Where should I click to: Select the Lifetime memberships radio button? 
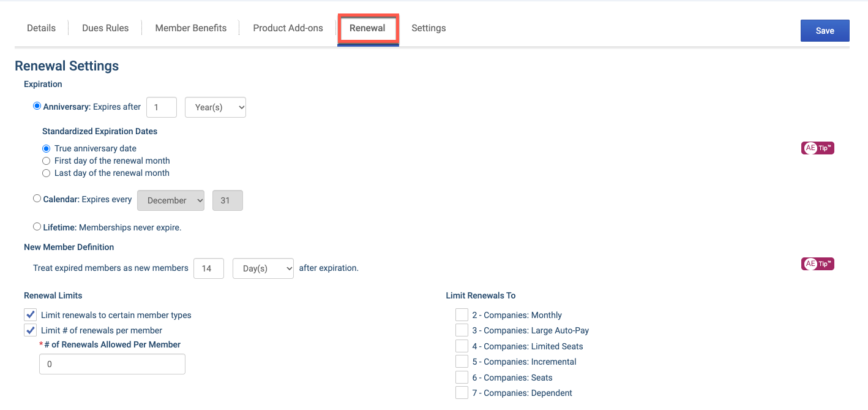(37, 227)
